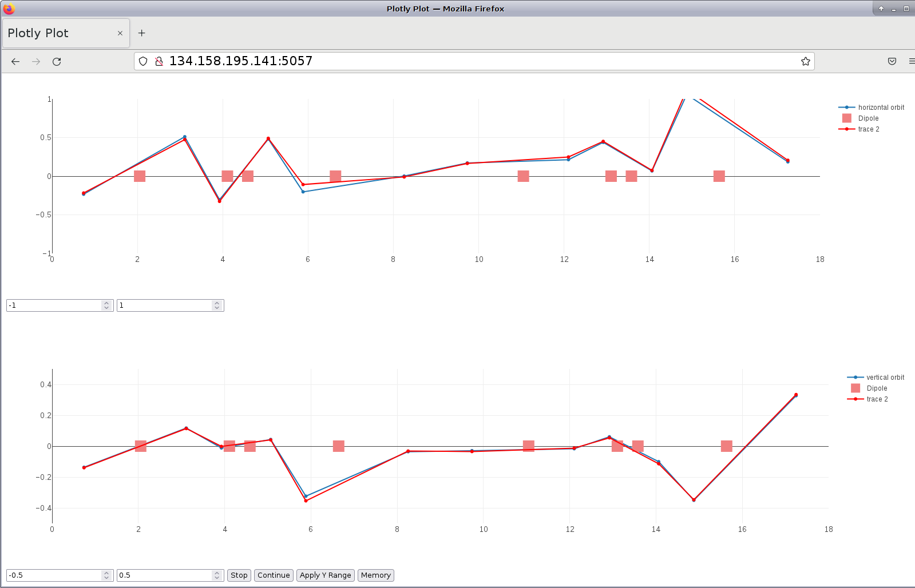Hide Dipole markers in top plot legend
The width and height of the screenshot is (915, 588).
point(868,118)
